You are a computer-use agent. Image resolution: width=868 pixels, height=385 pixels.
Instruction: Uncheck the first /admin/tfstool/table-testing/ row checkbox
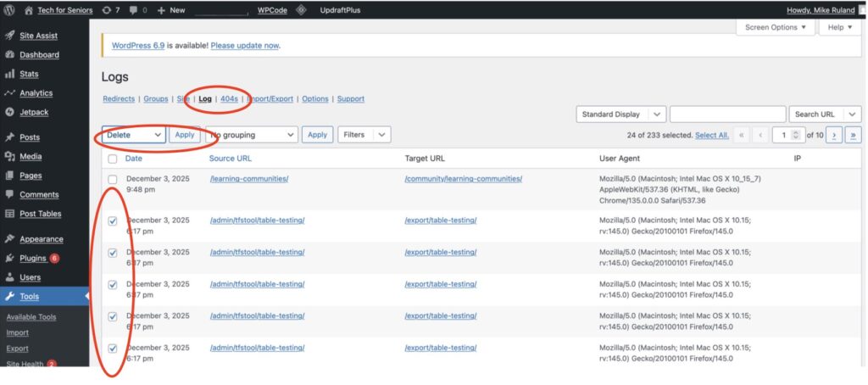pos(113,220)
